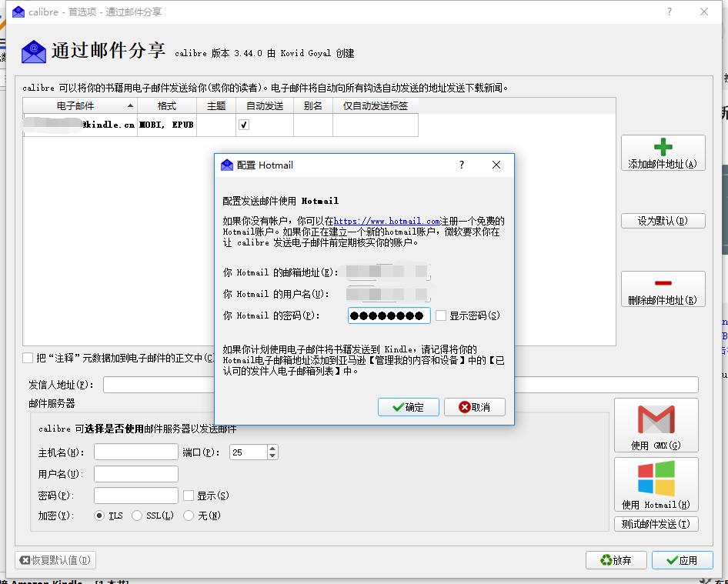
Task: Click the checkmark 应用 button
Action: pos(673,560)
